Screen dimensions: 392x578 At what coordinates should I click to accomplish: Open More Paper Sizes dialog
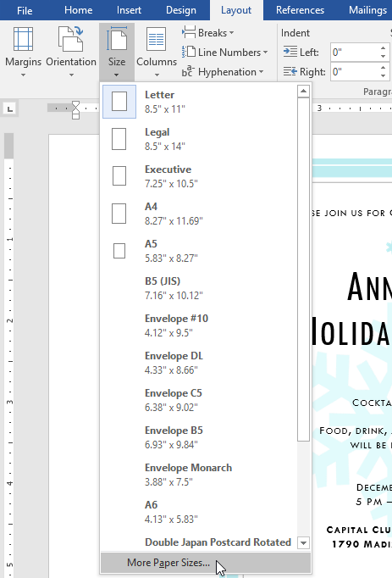206,563
